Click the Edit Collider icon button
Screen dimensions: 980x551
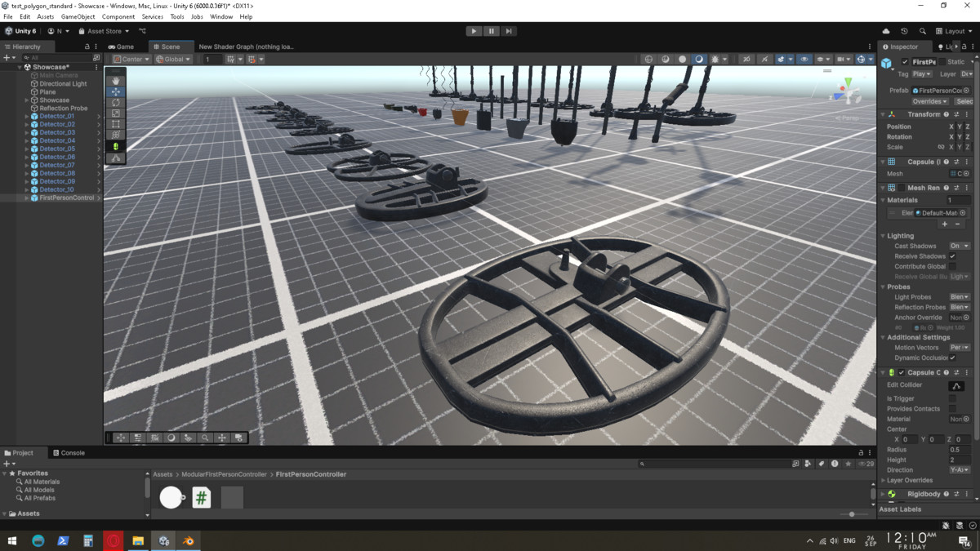[956, 385]
